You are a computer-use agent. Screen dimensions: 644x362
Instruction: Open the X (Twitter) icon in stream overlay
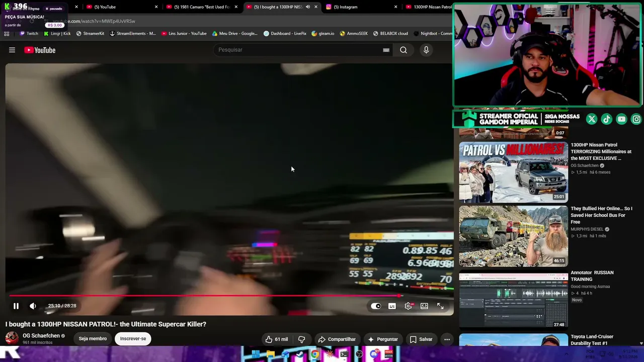point(592,119)
